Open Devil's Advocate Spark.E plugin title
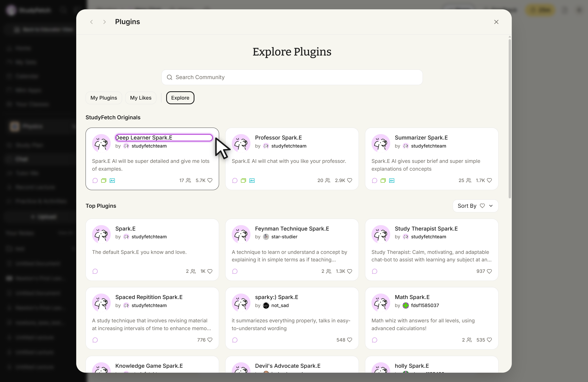 coord(288,366)
